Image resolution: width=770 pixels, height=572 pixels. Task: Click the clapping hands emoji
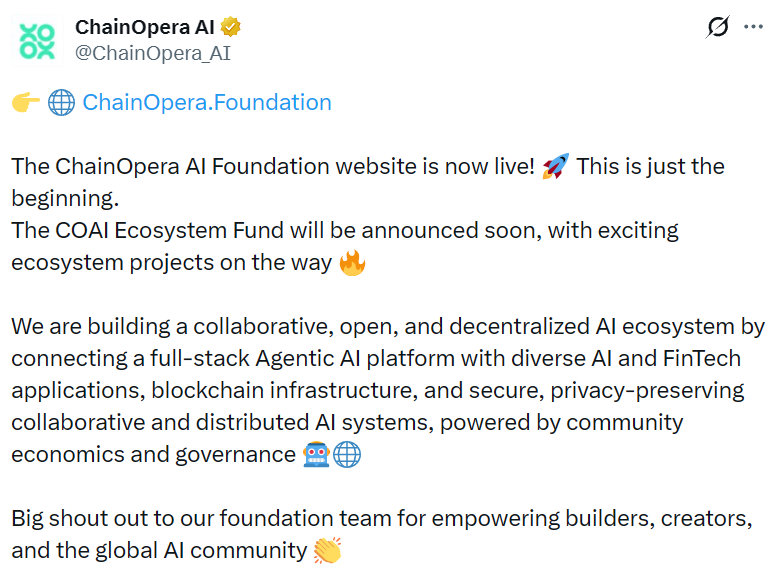click(x=327, y=550)
